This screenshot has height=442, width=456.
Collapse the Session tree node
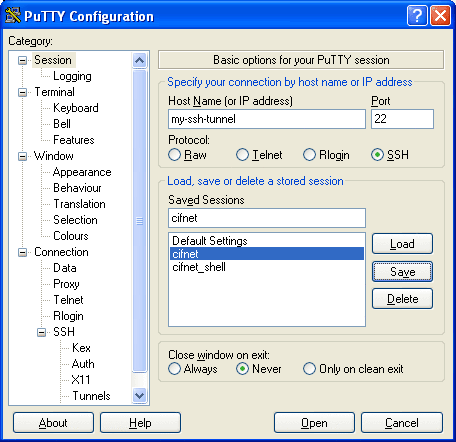(22, 60)
